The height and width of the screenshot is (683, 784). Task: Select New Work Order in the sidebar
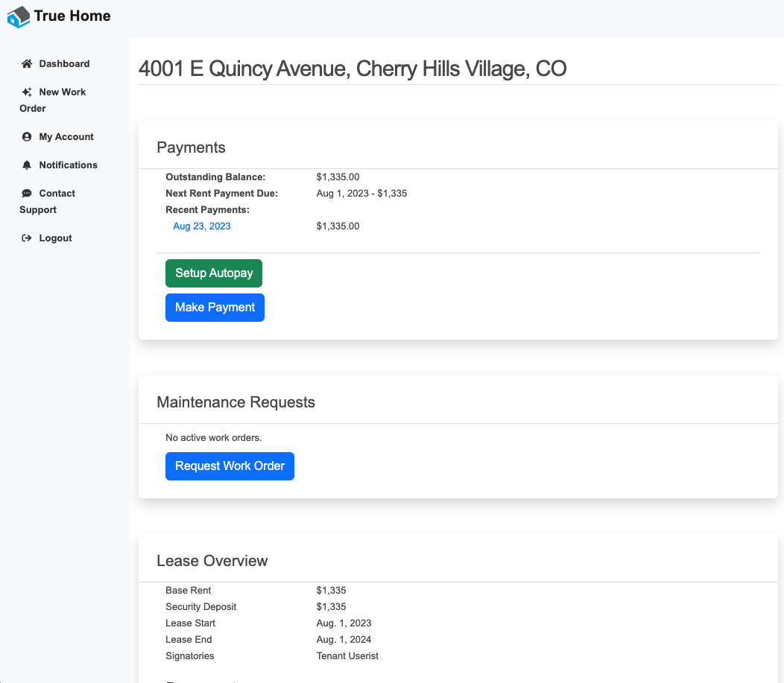pos(62,92)
